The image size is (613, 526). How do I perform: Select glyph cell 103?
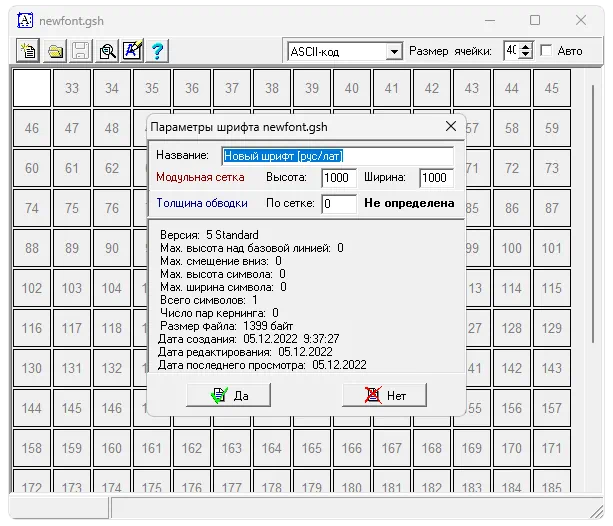coord(72,288)
